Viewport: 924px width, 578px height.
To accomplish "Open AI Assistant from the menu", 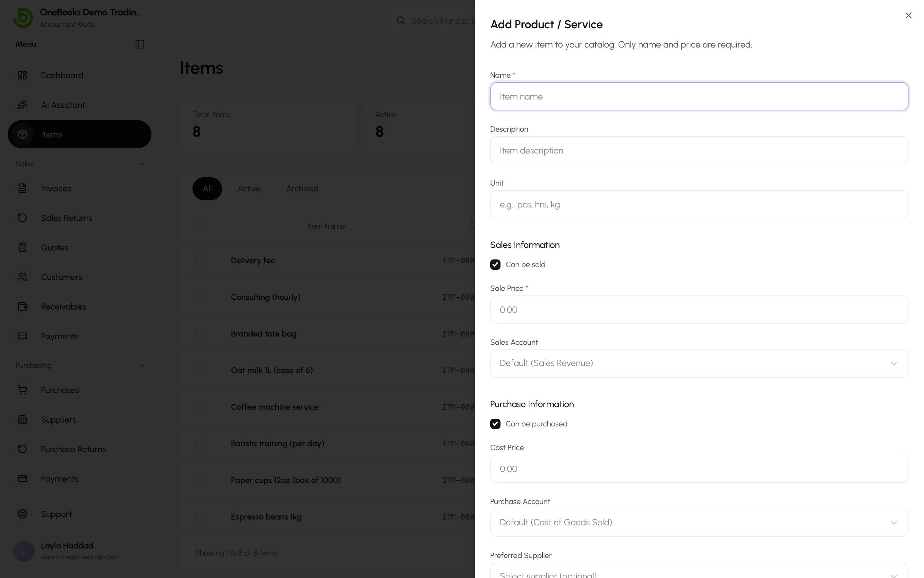I will click(80, 105).
